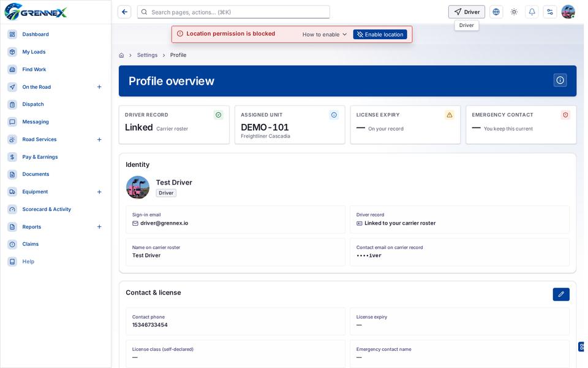Click the Enable location button
Screen dimensions: 588x368
380,34
